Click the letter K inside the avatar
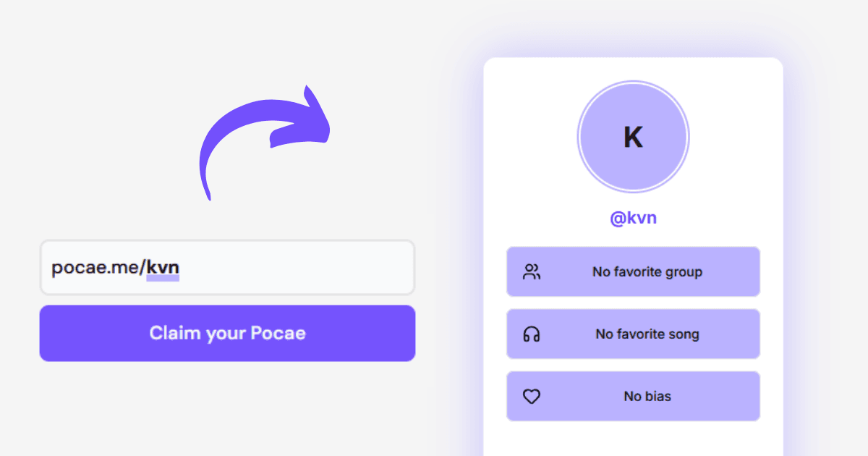This screenshot has height=456, width=868. coord(633,138)
